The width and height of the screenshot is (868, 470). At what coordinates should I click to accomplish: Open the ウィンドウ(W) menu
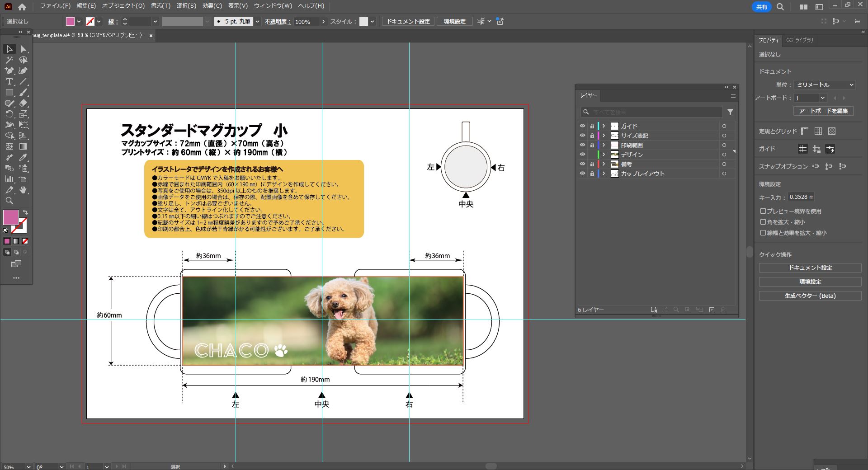click(273, 6)
